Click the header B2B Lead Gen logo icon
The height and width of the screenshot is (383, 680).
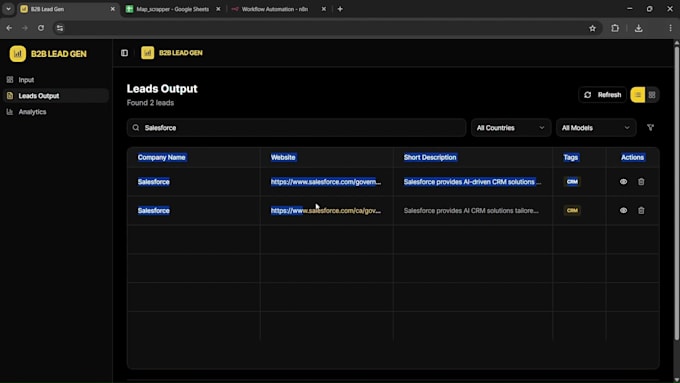click(x=147, y=53)
